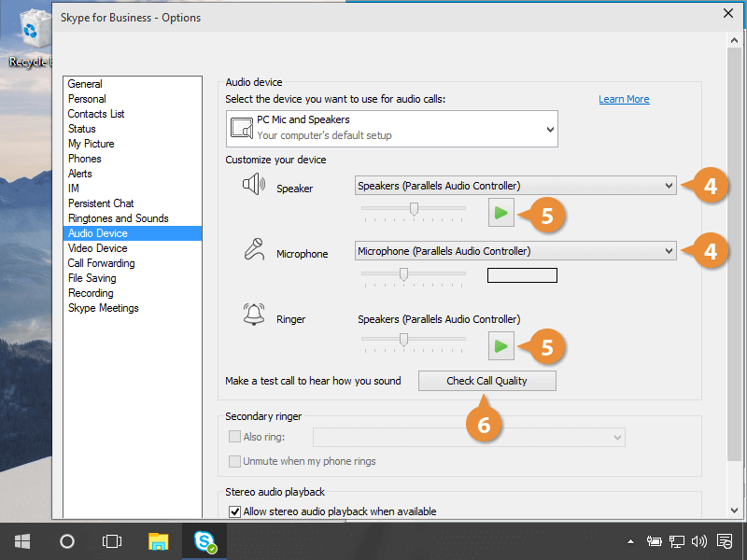This screenshot has width=747, height=560.
Task: Open File Explorer from the taskbar
Action: click(159, 541)
